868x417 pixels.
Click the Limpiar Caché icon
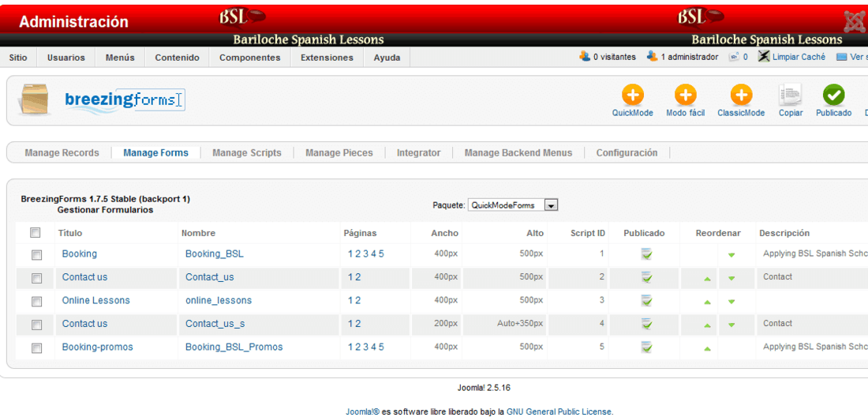point(764,57)
